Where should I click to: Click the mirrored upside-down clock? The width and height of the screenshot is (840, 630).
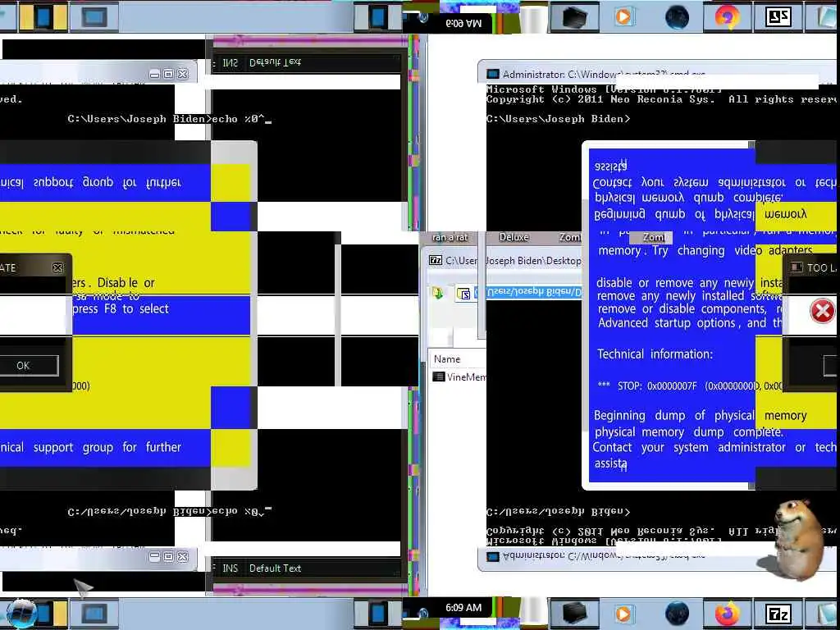point(463,23)
